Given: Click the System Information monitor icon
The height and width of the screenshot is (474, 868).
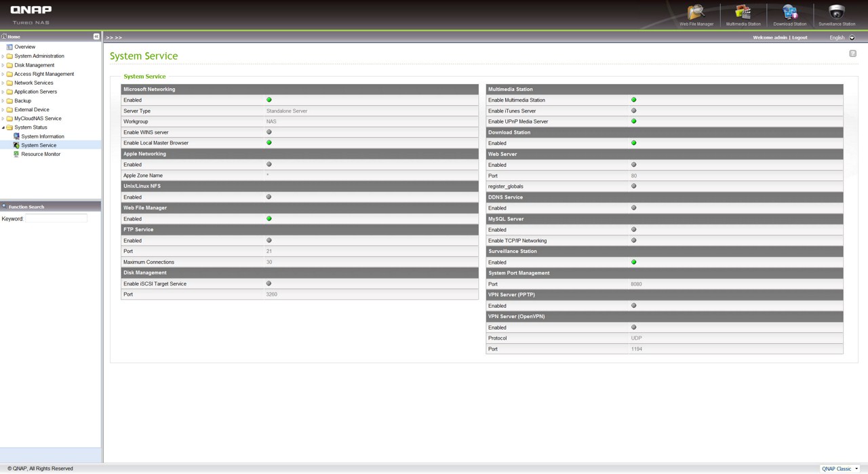Looking at the screenshot, I should coord(16,136).
